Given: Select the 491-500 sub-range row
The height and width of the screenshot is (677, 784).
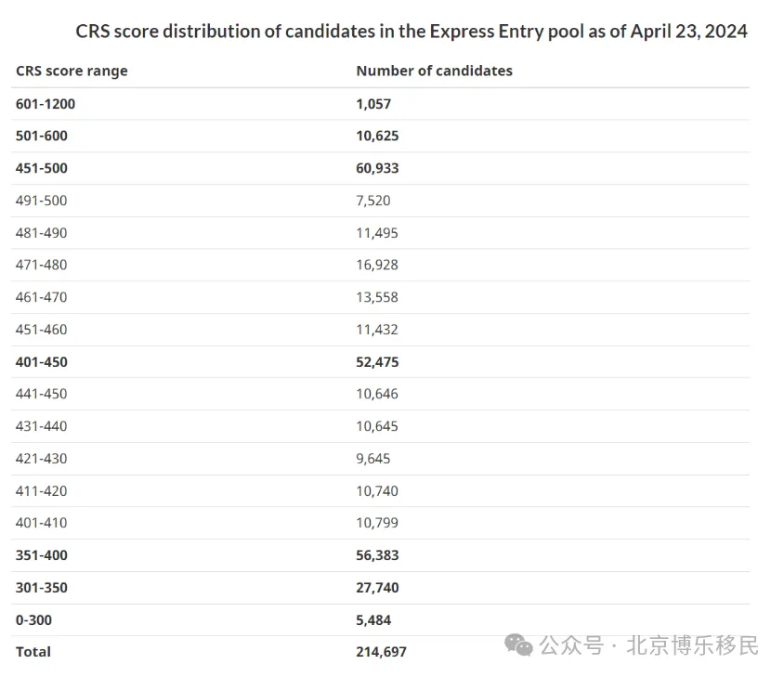Looking at the screenshot, I should [x=380, y=201].
